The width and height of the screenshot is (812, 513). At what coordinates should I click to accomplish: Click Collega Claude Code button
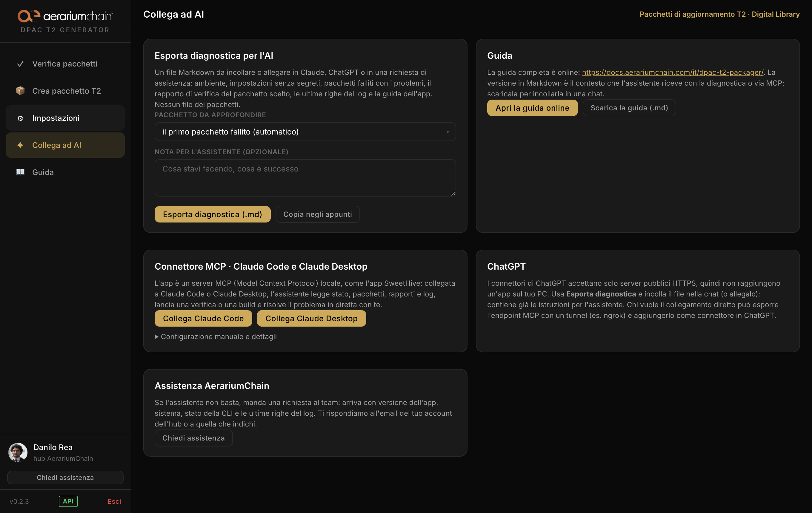point(203,318)
